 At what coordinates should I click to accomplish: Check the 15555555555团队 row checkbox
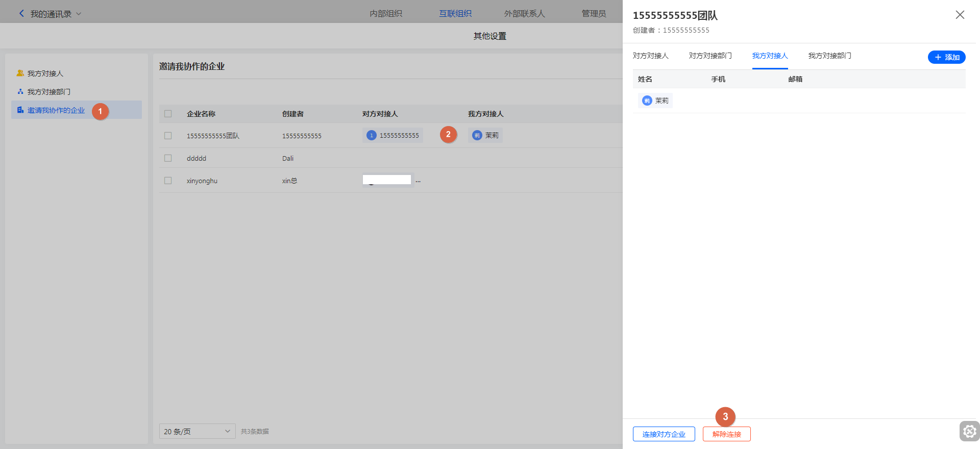[168, 136]
